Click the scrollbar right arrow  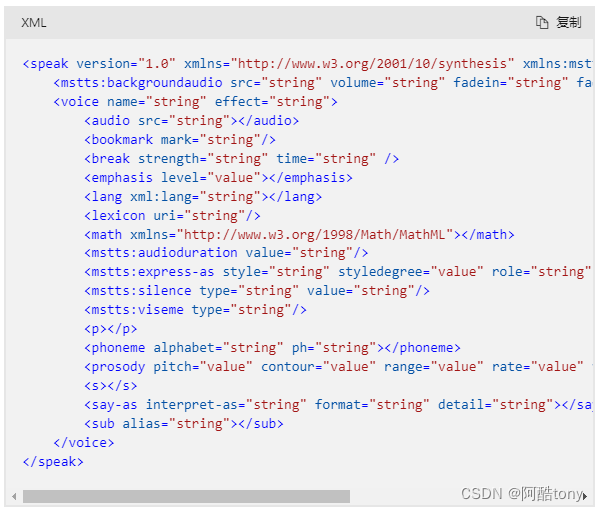coord(585,497)
